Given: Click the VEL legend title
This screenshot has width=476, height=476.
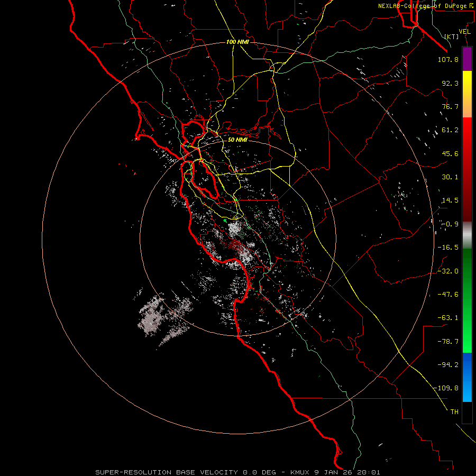Looking at the screenshot, I should (x=464, y=32).
